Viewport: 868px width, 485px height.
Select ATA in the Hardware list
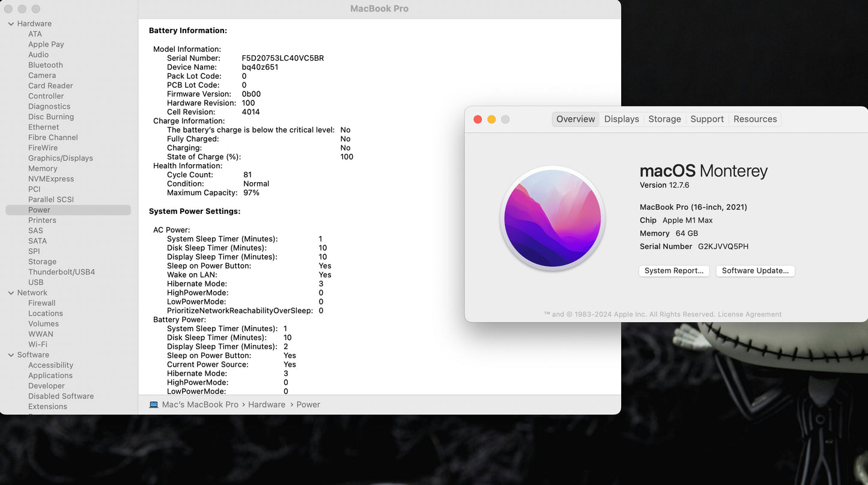pos(35,34)
